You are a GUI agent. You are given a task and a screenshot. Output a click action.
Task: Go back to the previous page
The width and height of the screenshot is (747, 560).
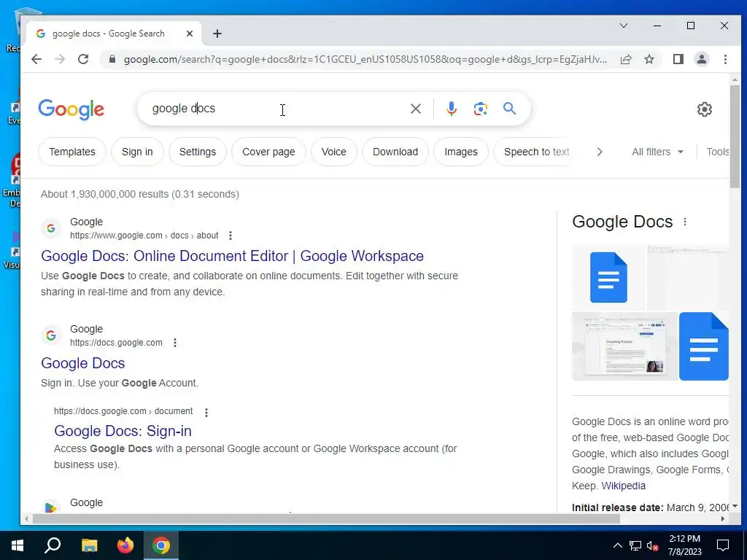click(x=36, y=59)
